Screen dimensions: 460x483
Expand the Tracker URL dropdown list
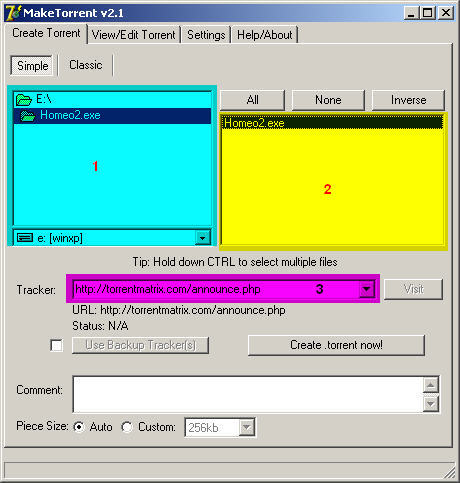pos(366,289)
